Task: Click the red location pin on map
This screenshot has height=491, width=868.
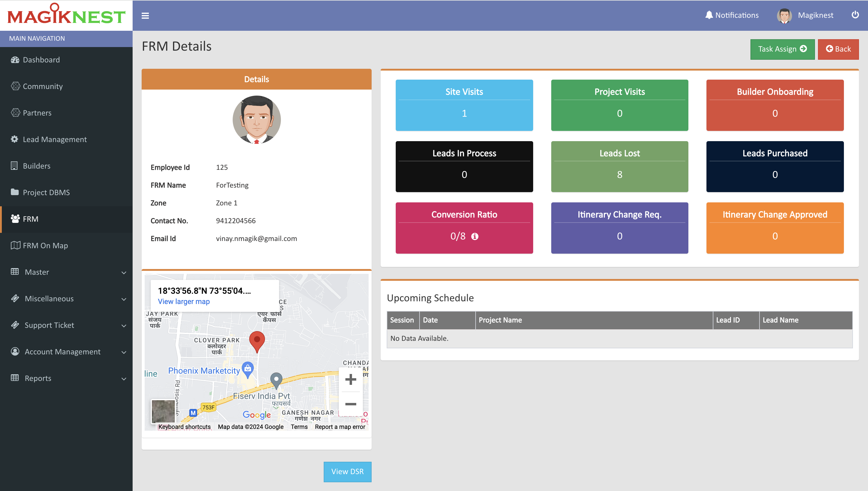Action: pos(257,342)
